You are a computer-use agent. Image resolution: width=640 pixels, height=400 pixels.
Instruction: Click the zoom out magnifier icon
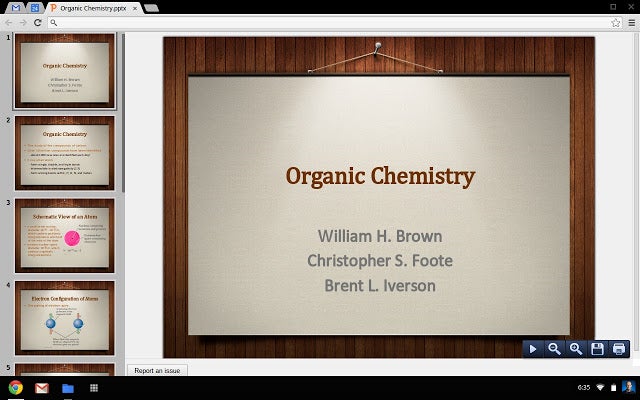pyautogui.click(x=554, y=348)
